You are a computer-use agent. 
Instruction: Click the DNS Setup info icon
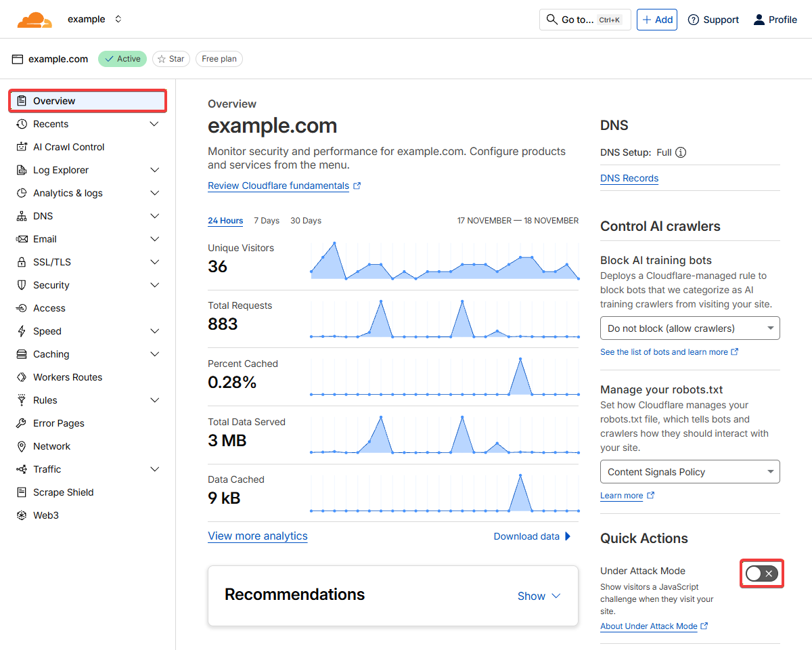[x=681, y=152]
